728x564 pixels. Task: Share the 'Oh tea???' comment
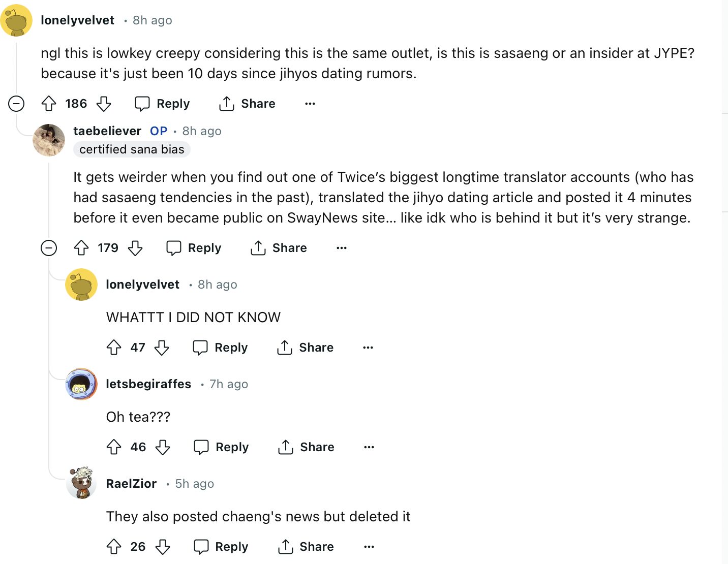click(x=306, y=447)
